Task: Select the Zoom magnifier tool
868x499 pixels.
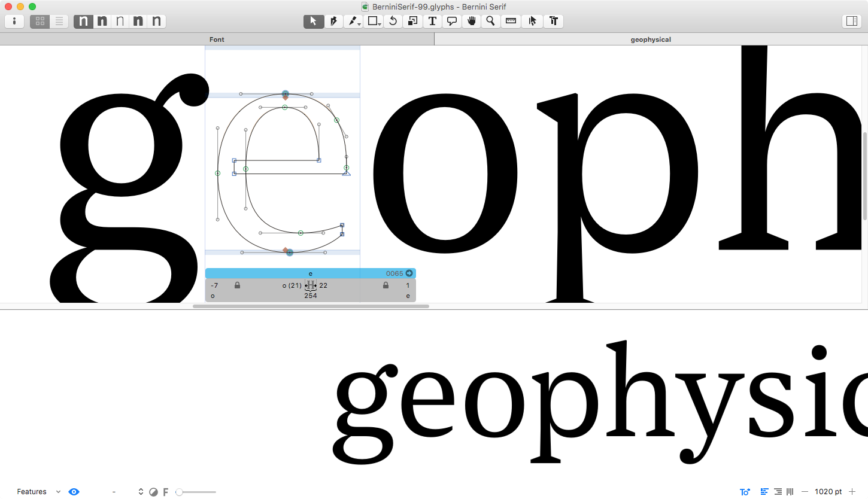Action: click(x=491, y=22)
